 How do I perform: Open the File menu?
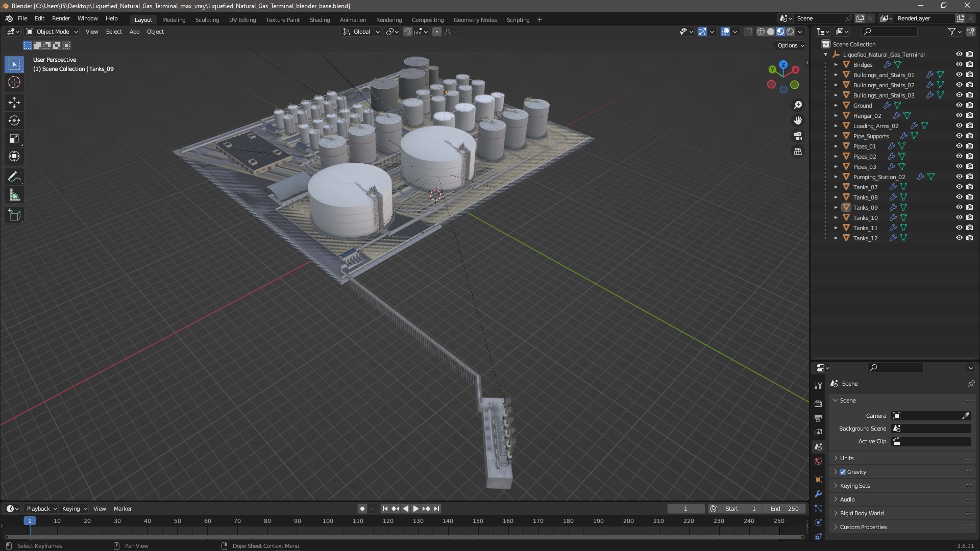pos(22,18)
